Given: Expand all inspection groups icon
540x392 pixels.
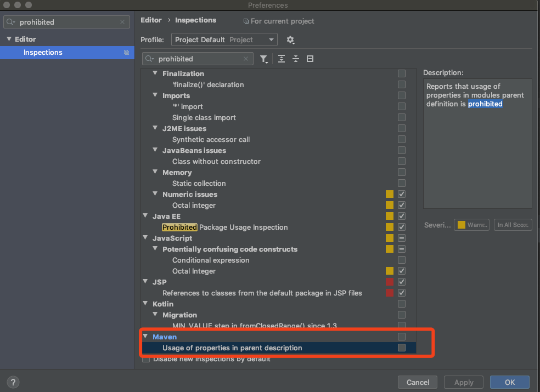Looking at the screenshot, I should point(281,59).
